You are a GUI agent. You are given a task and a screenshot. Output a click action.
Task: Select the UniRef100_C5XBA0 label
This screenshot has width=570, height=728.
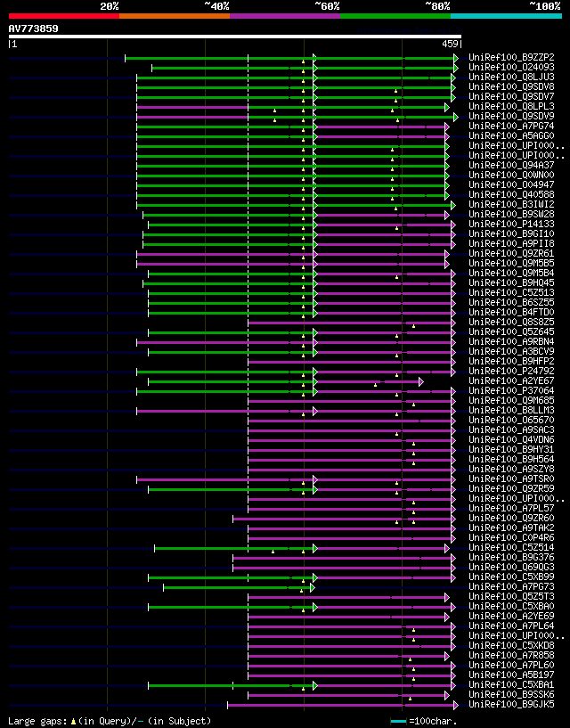coord(511,607)
